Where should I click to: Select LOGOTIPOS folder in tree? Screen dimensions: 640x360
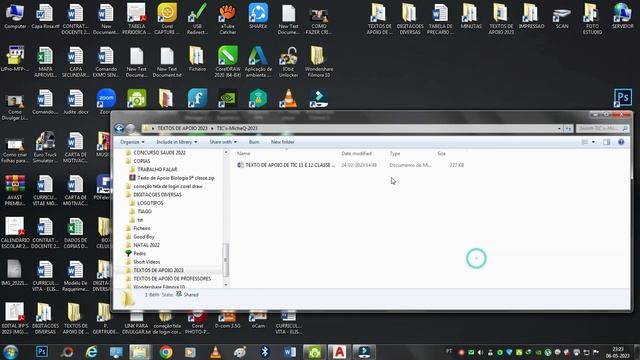[x=150, y=203]
